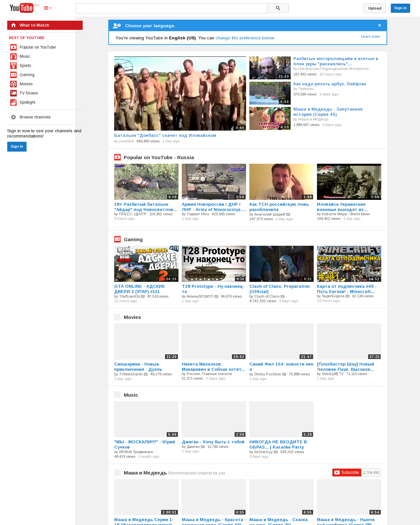
Task: Open the 23:49 video thumbnail
Action: click(270, 68)
